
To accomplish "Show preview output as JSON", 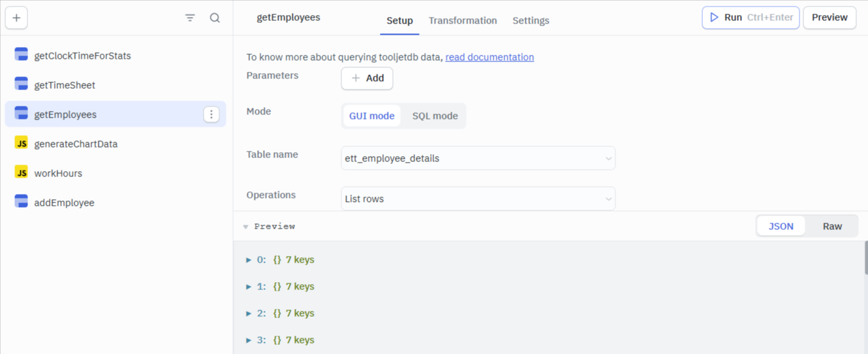I will (781, 226).
